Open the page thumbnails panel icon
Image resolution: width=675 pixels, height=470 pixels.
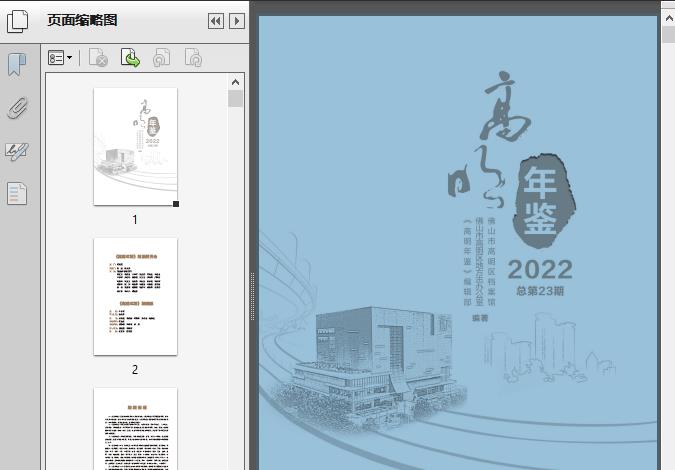[x=17, y=21]
